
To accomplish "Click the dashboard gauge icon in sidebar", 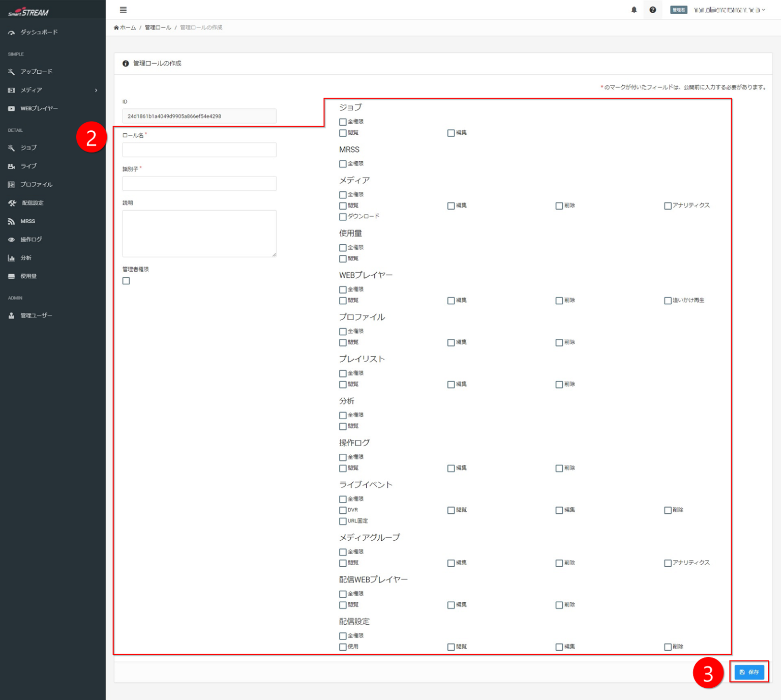I will [11, 33].
